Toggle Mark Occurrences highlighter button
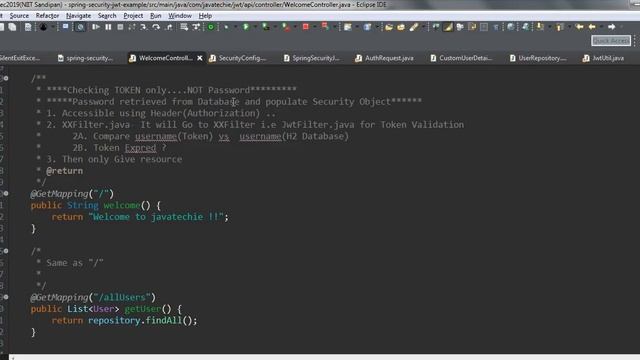640x360 pixels. (448, 27)
